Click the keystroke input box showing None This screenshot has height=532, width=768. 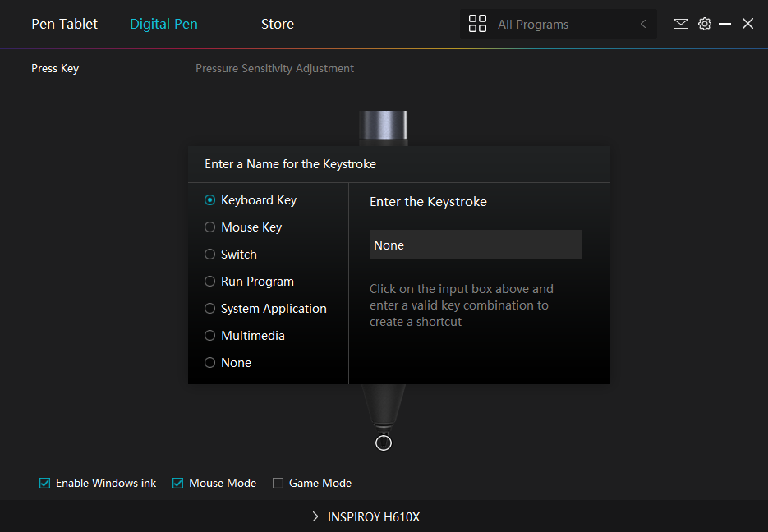[x=475, y=245]
